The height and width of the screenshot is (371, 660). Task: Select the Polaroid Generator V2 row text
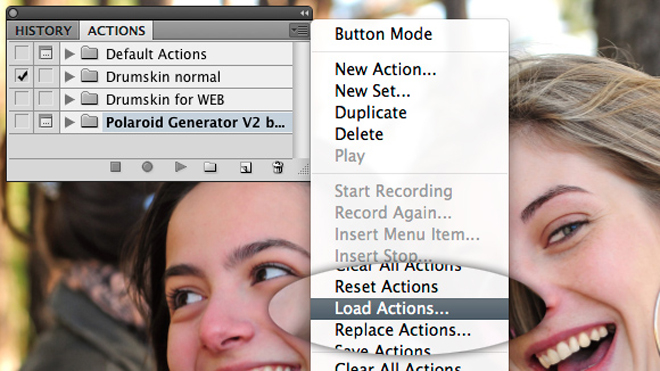(x=196, y=122)
